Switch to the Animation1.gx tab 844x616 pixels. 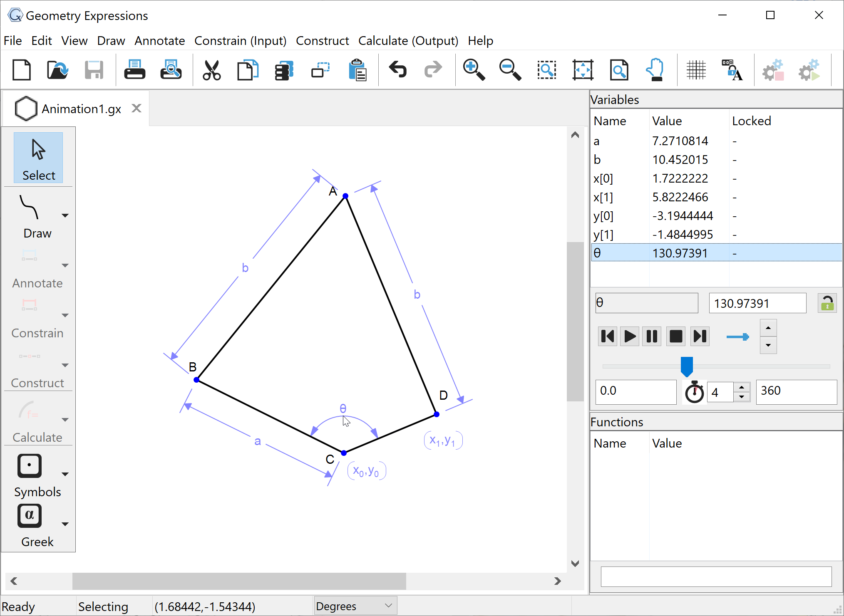point(81,108)
